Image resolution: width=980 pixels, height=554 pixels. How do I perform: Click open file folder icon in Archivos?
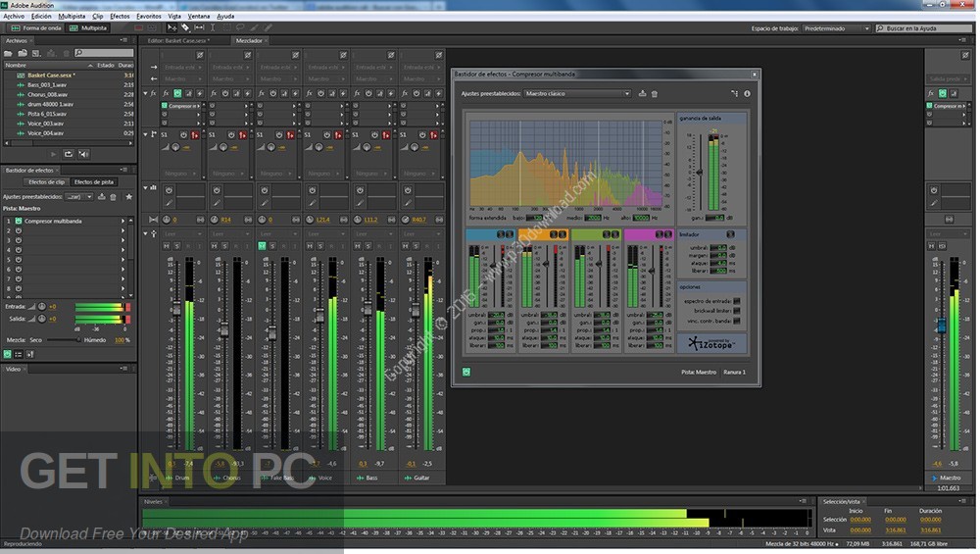pyautogui.click(x=8, y=53)
